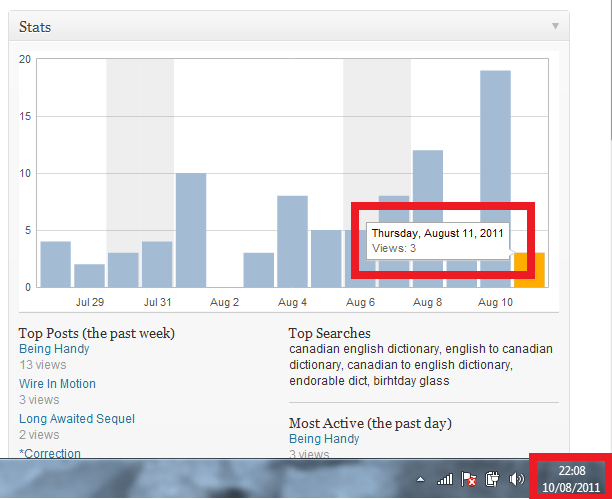Show hidden system tray icons
The height and width of the screenshot is (499, 612).
(x=420, y=480)
